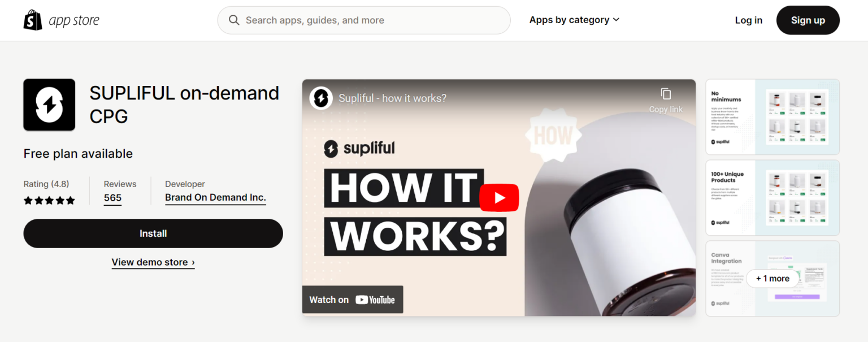868x342 pixels.
Task: Click the chevron next to Apps by category
Action: pos(616,20)
